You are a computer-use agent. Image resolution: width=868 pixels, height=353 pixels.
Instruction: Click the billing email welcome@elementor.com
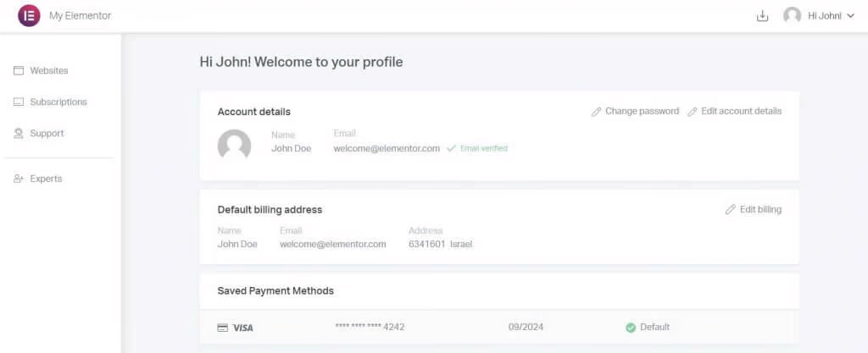[332, 244]
